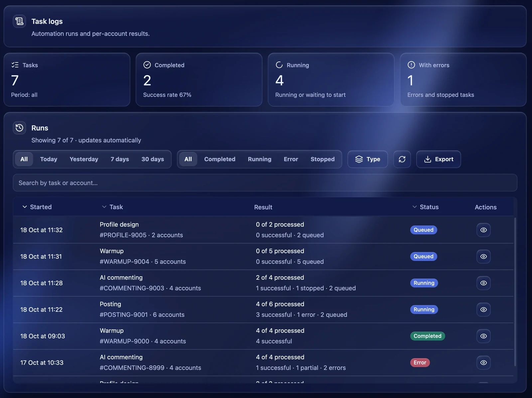Click the With errors alert icon
This screenshot has height=398, width=532.
(411, 65)
